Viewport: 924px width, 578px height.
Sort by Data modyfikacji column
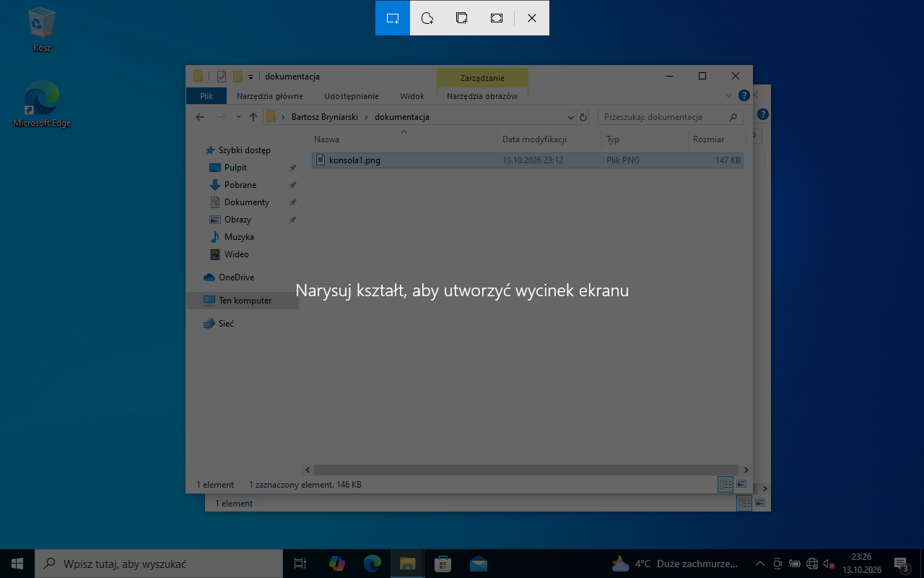click(x=549, y=139)
